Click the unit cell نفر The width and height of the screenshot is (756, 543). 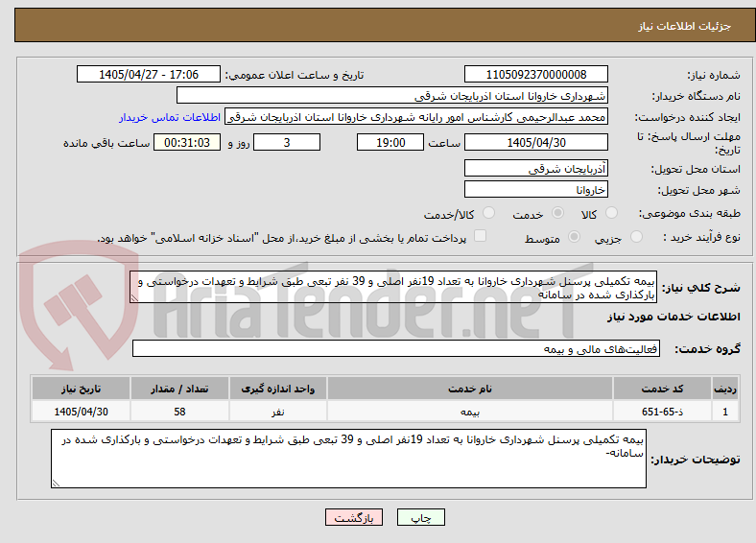point(278,412)
